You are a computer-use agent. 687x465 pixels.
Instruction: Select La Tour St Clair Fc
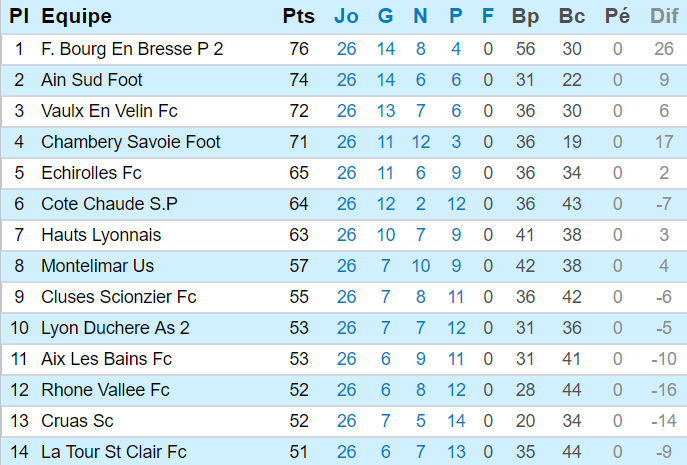114,452
